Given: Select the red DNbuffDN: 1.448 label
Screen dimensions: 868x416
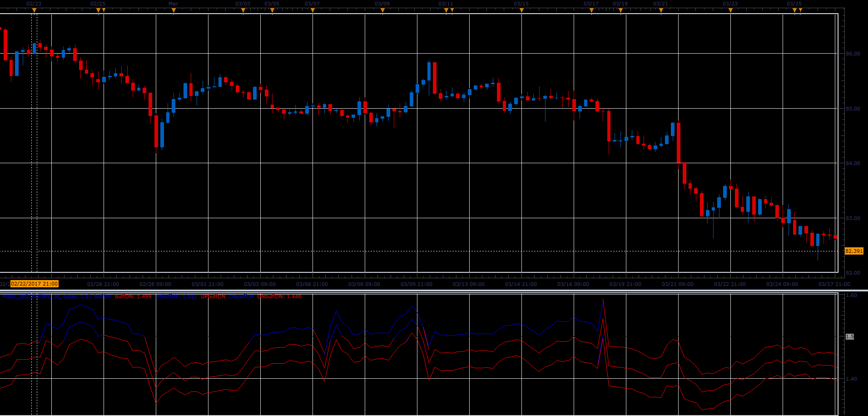Looking at the screenshot, I should [x=279, y=296].
